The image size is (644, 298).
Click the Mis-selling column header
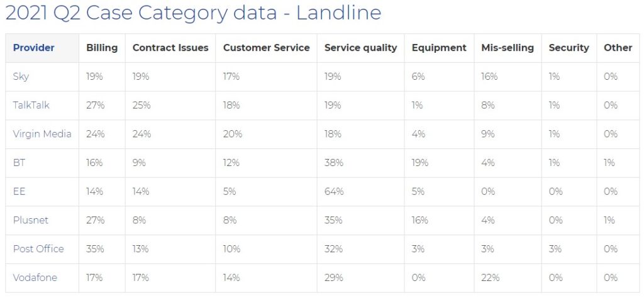click(508, 48)
